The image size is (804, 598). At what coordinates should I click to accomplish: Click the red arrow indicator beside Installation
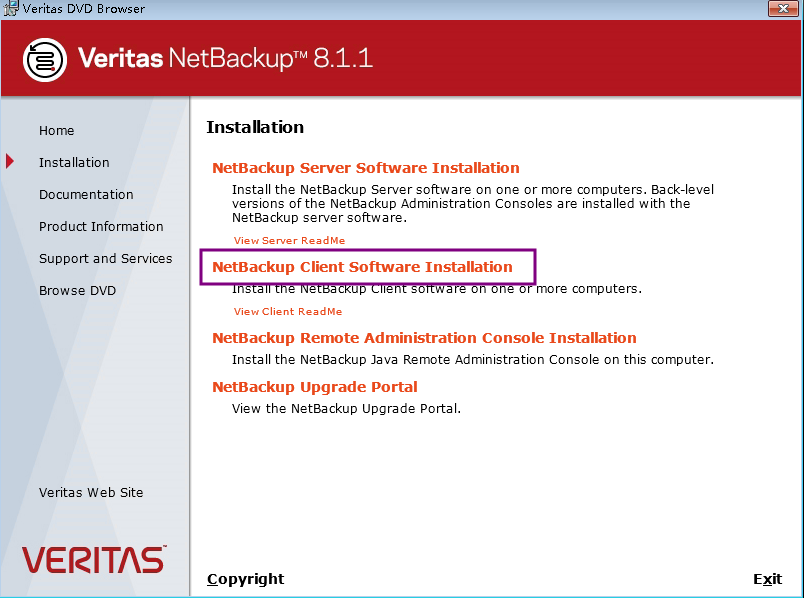(9, 162)
